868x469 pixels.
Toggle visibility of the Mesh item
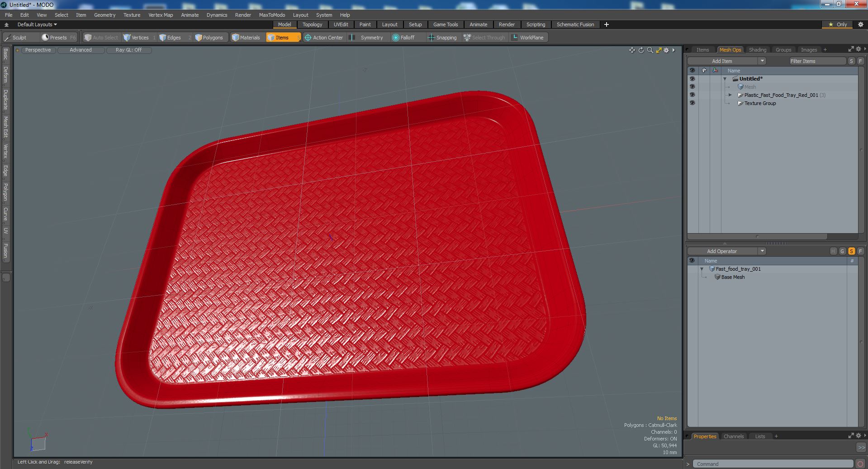pyautogui.click(x=692, y=87)
